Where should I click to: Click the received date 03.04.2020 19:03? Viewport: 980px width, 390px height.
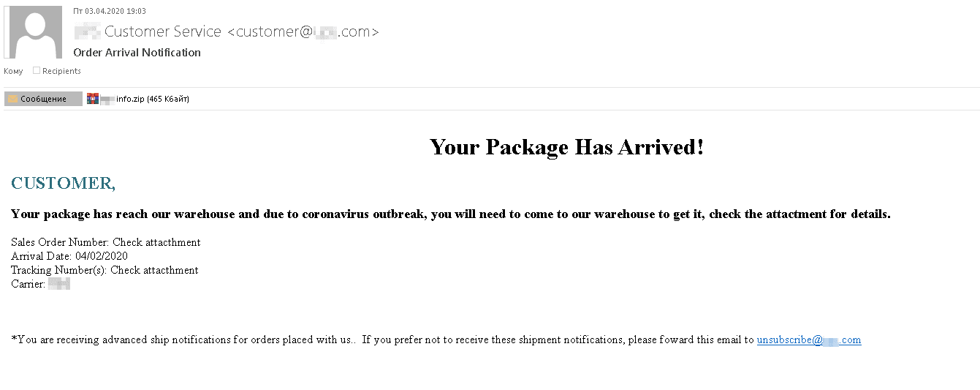(110, 11)
